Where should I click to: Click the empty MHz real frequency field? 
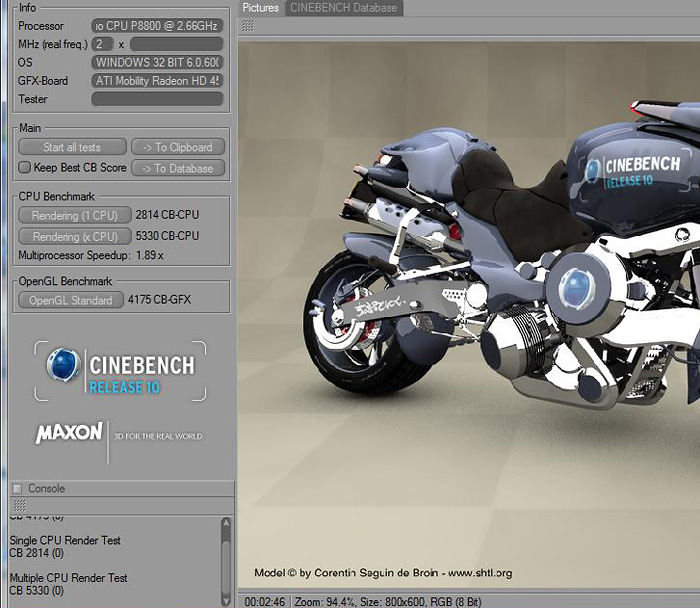(x=176, y=44)
